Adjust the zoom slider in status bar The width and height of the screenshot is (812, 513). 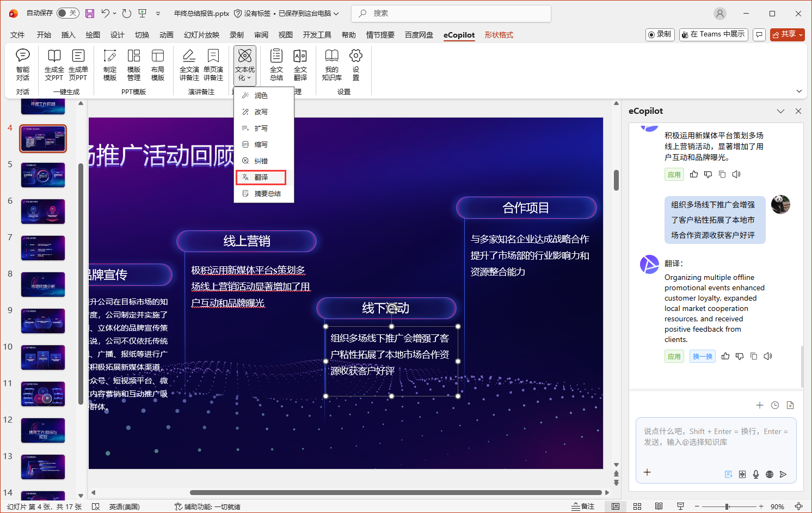tap(727, 506)
